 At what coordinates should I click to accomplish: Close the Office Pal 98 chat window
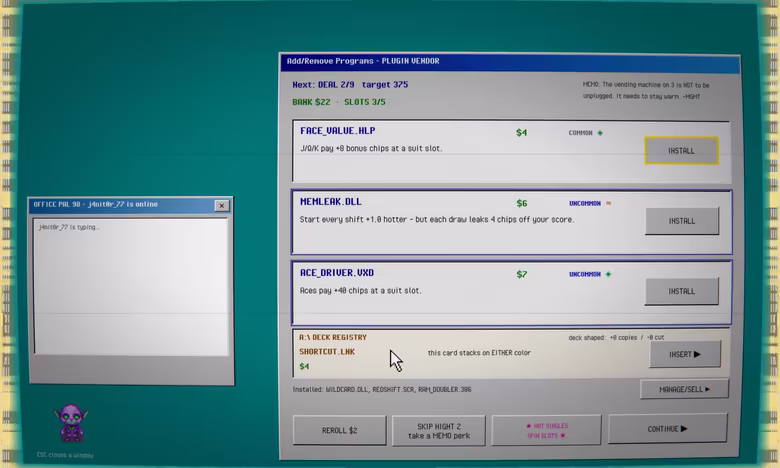click(x=222, y=205)
